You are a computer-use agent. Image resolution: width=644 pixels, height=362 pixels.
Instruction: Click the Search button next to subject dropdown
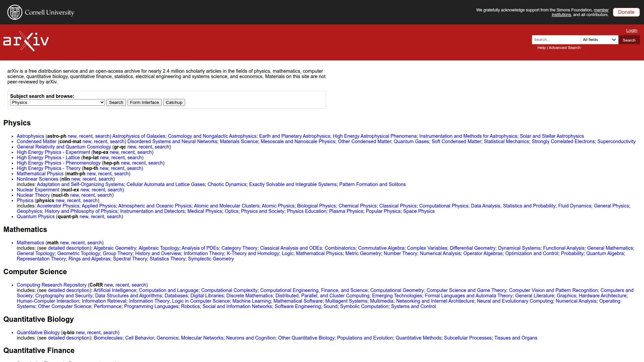[116, 102]
